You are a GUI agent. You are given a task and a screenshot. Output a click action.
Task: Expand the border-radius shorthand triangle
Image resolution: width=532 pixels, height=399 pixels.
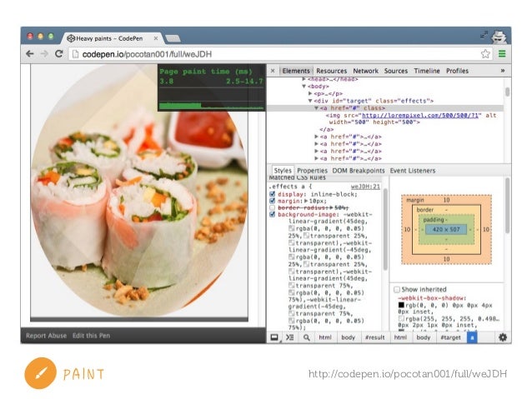pos(332,207)
